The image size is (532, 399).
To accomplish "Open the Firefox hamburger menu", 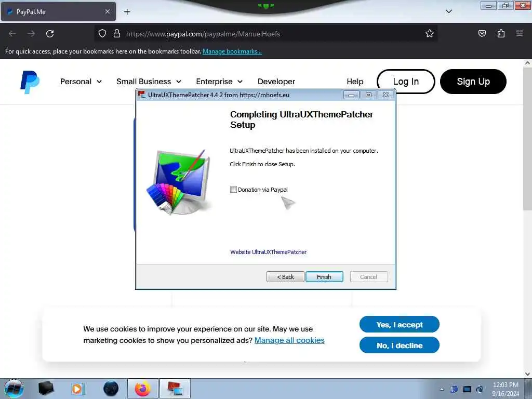I will pyautogui.click(x=520, y=33).
